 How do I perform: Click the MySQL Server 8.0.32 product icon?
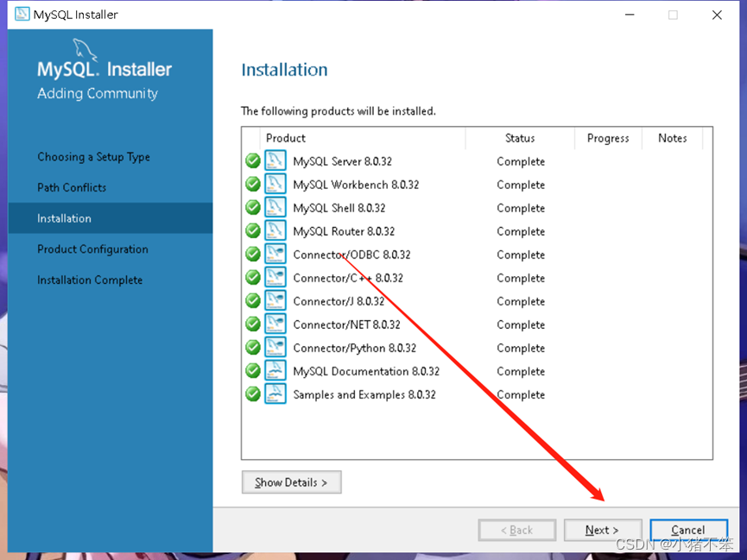(275, 161)
